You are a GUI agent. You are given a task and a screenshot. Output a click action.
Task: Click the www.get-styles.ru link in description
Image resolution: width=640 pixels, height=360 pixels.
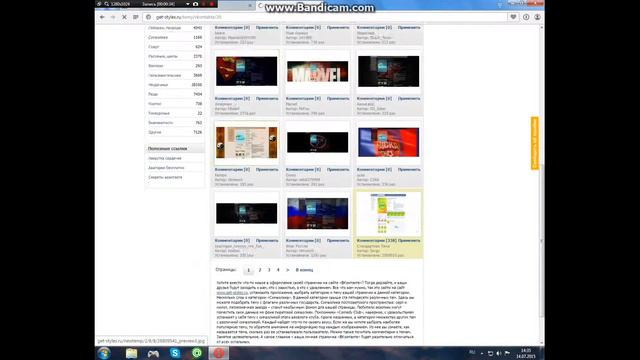click(232, 293)
